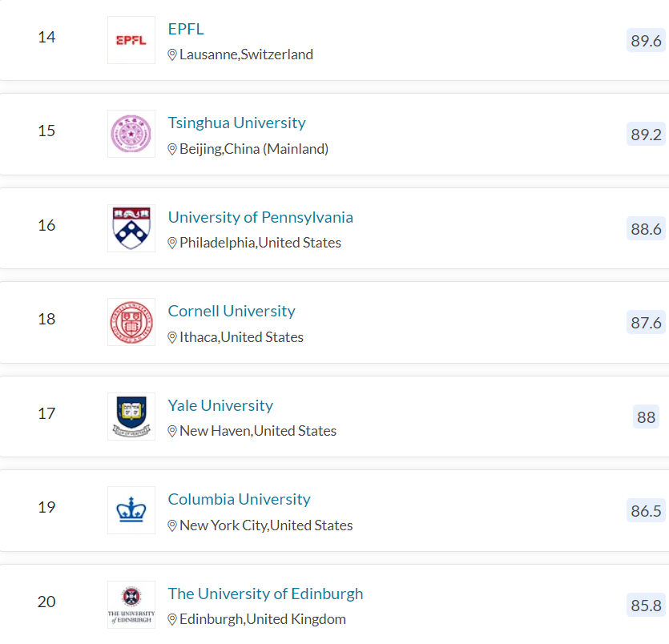
Task: Click the 86.5 score badge for Columbia
Action: (646, 511)
